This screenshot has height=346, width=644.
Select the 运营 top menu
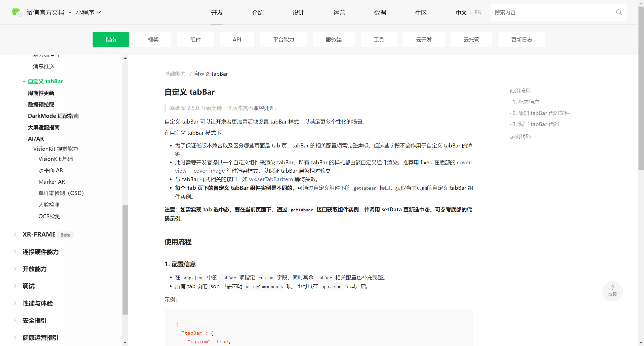click(x=339, y=12)
